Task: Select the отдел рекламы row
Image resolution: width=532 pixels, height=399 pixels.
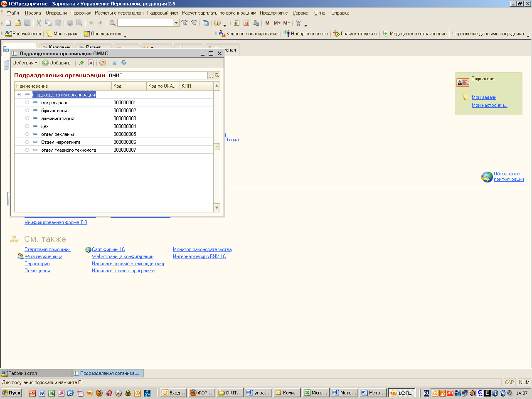Action: pos(114,134)
